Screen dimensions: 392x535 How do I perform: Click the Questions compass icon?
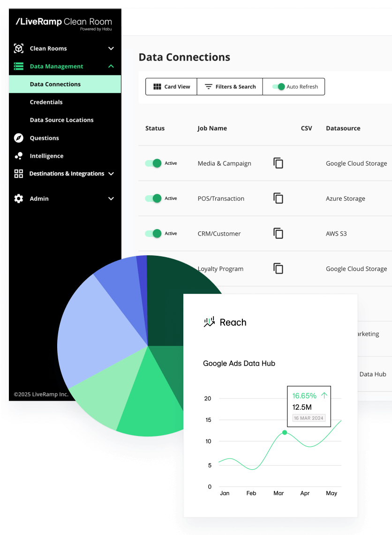[x=19, y=138]
